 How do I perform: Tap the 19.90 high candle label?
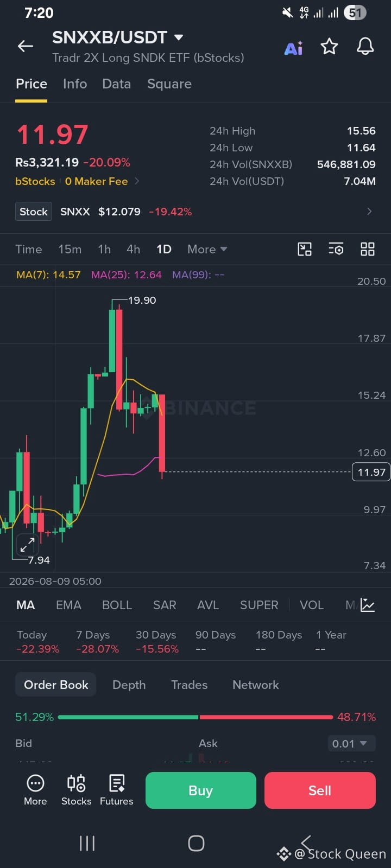142,300
